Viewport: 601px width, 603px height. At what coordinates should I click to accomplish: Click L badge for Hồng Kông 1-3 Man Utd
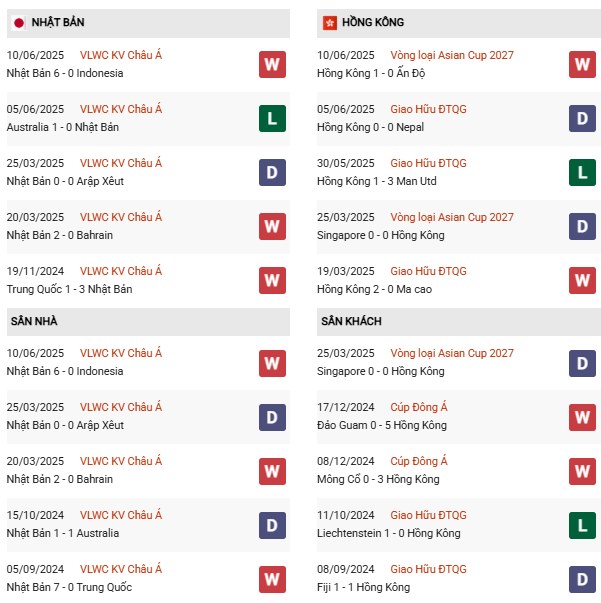(x=583, y=173)
